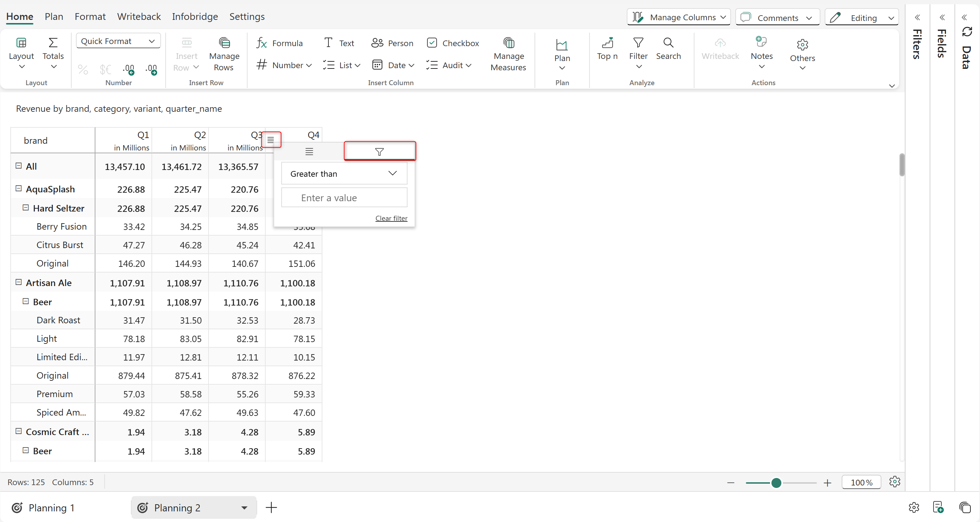Open settings gear beside zoom percentage
This screenshot has height=522, width=980.
tap(895, 482)
